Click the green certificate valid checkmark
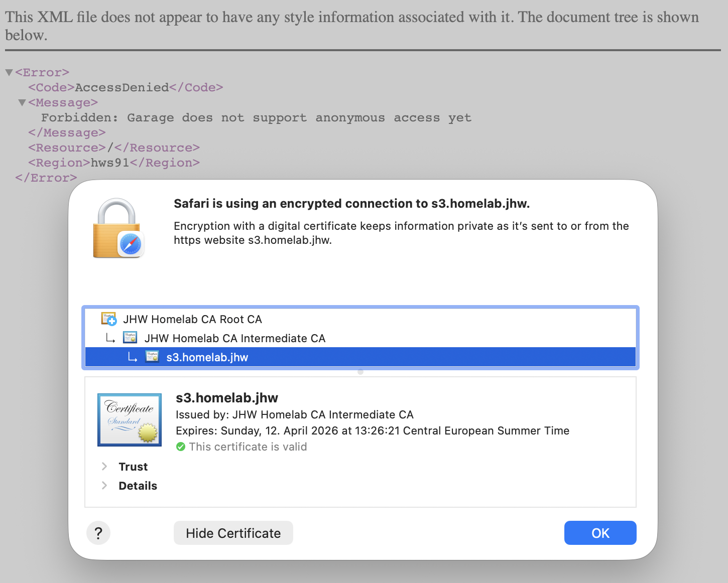This screenshot has width=728, height=583. (181, 447)
